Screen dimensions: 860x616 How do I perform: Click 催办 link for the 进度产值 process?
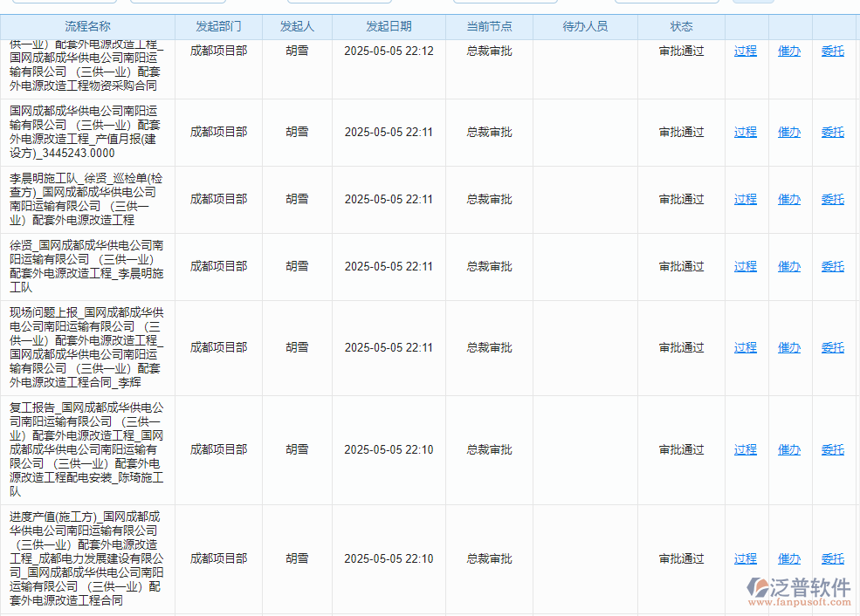[788, 558]
